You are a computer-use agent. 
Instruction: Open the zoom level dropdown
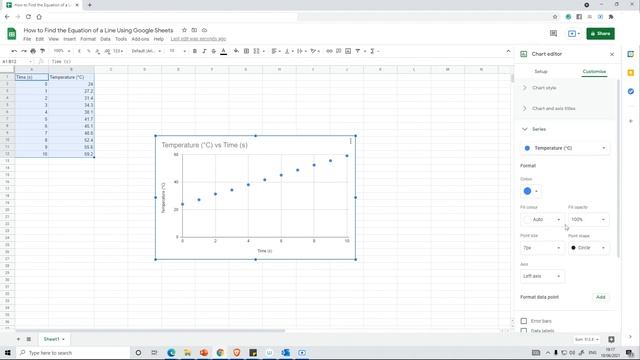tap(62, 51)
